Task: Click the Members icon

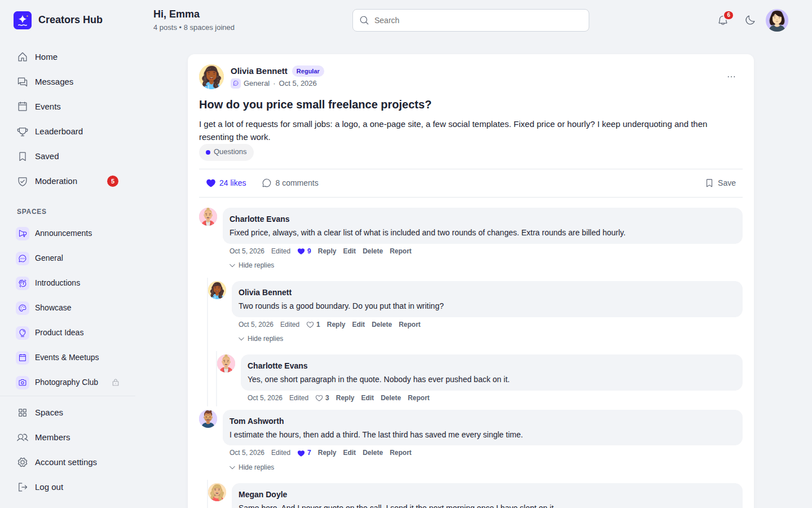Action: [23, 437]
